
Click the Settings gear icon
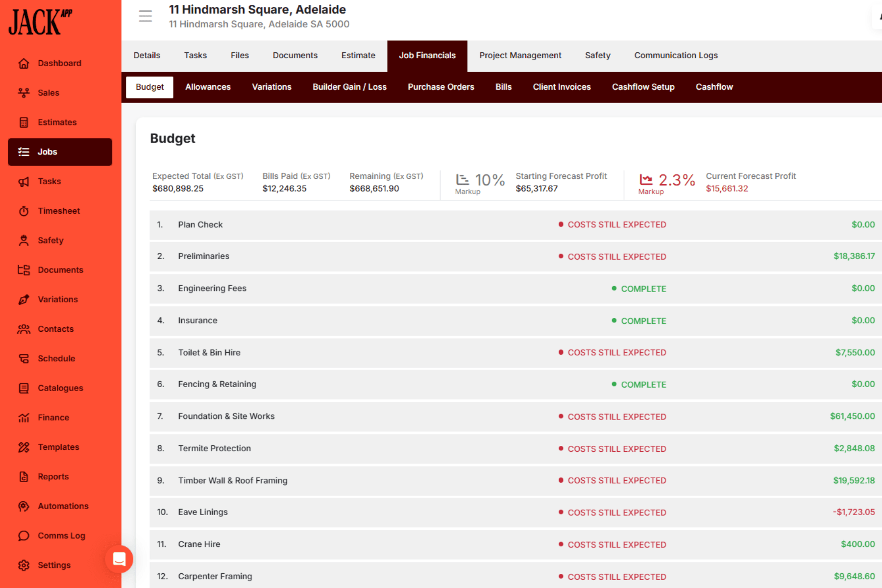(x=24, y=565)
